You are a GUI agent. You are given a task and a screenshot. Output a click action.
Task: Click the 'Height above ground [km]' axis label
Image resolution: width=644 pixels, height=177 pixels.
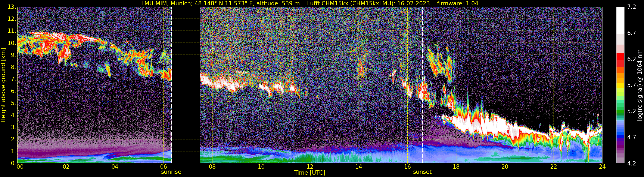click(x=3, y=85)
